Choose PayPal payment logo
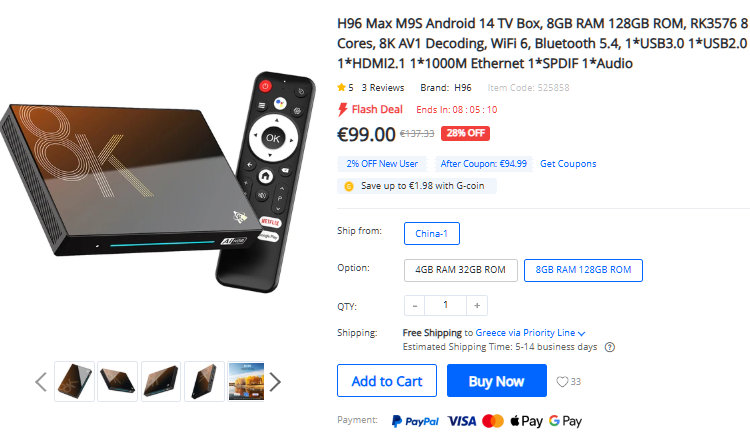750x437 pixels. click(x=415, y=421)
